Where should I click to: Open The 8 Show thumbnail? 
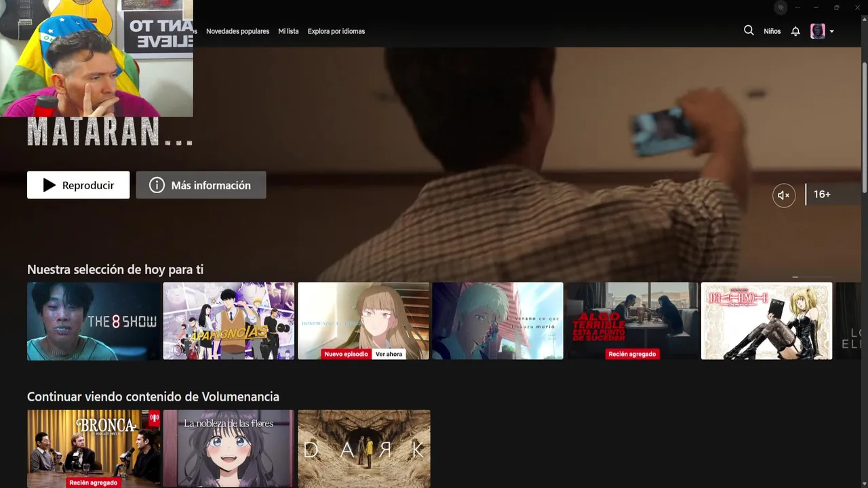[x=94, y=321]
